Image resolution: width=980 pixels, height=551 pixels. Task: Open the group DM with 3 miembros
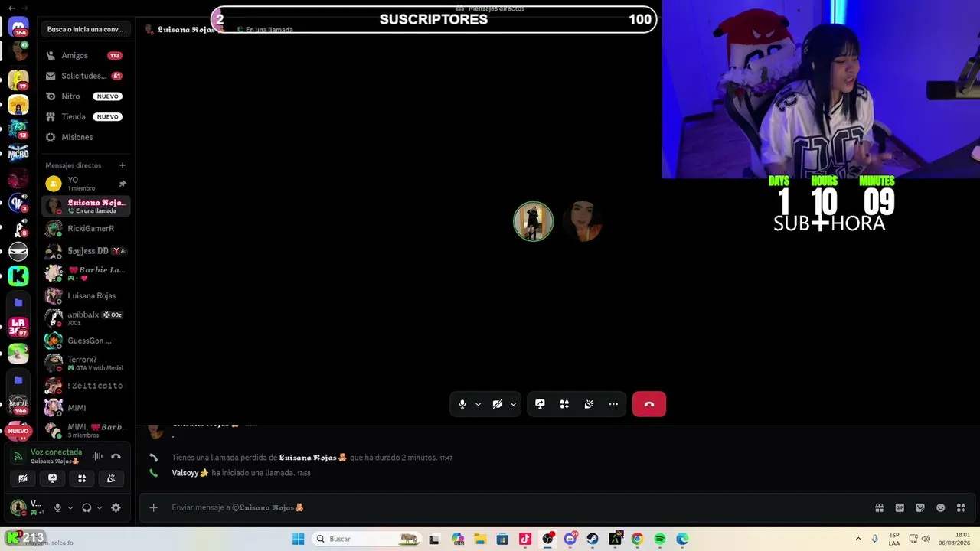(85, 430)
